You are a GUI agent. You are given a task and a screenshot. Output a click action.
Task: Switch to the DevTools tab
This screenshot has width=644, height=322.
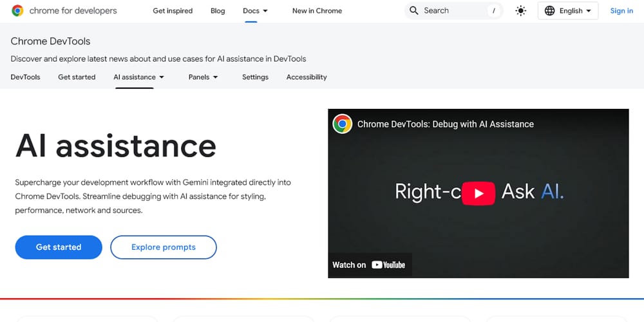[26, 77]
